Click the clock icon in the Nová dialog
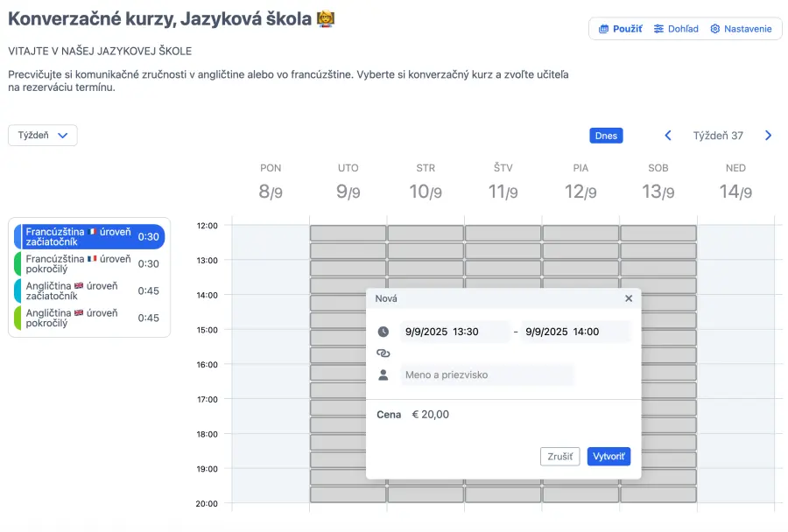Viewport: 788px width, 532px height. coord(383,332)
